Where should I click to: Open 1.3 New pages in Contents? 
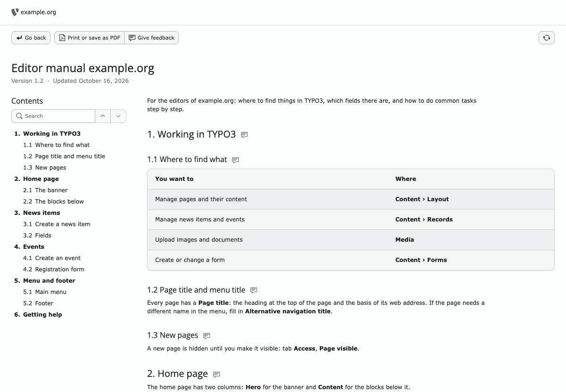click(45, 168)
